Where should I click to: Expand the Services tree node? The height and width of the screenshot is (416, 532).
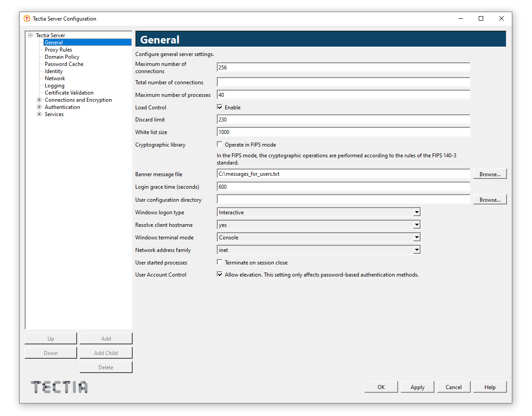coord(39,114)
